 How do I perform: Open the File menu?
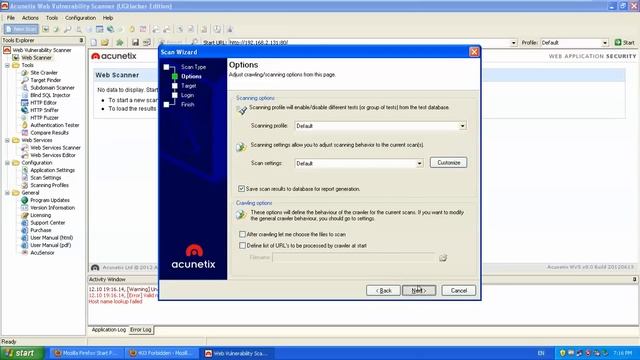coord(11,18)
